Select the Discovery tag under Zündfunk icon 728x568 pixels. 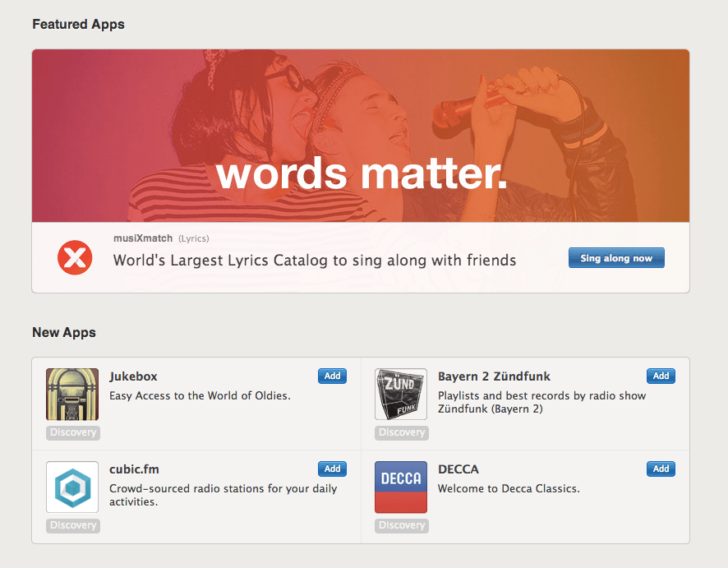(402, 432)
